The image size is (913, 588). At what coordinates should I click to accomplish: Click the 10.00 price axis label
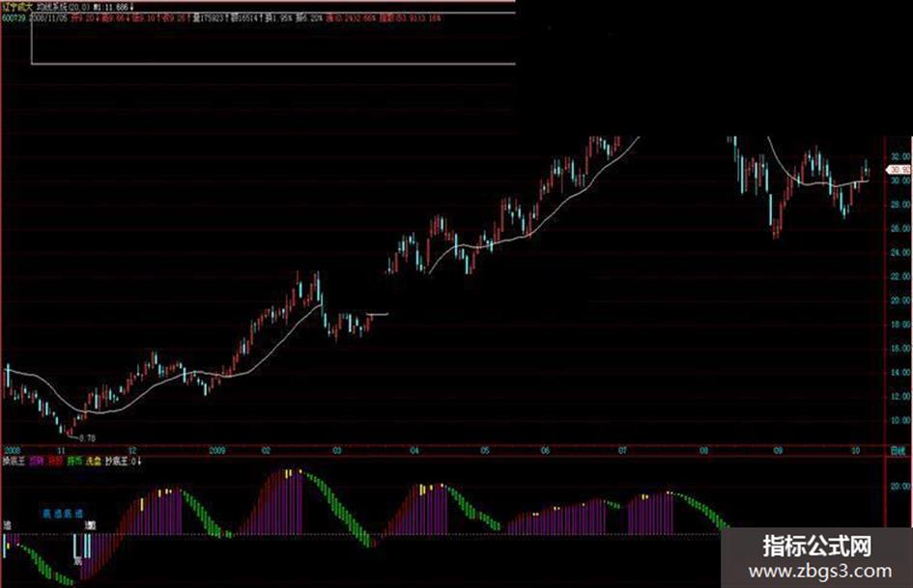(x=899, y=420)
